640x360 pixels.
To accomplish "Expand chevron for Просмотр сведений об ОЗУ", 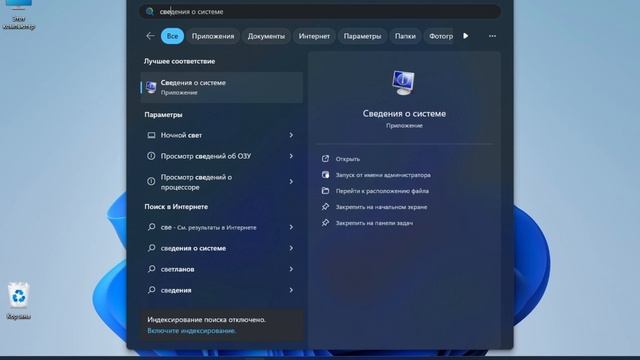I will point(291,156).
